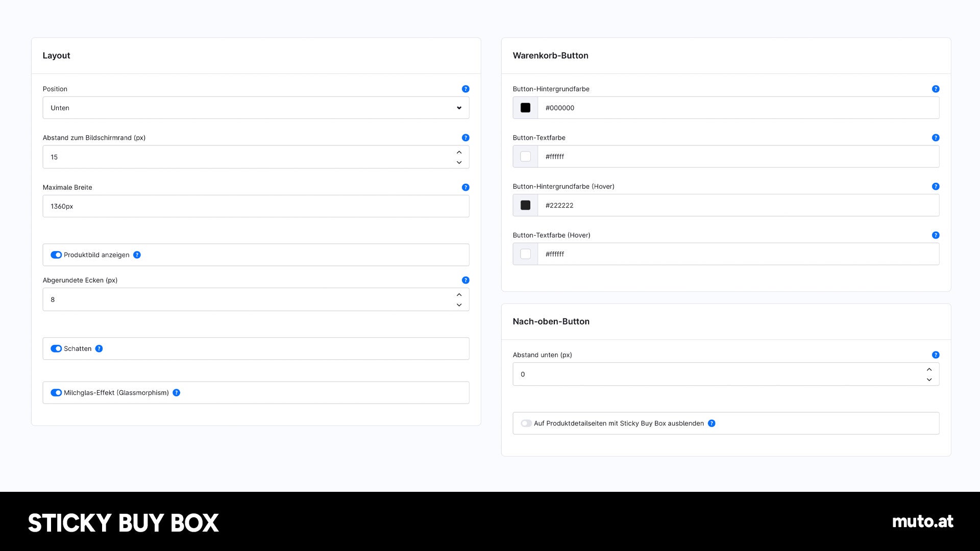Screen dimensions: 980x551
Task: Decrease Abstand unten value
Action: click(x=929, y=380)
